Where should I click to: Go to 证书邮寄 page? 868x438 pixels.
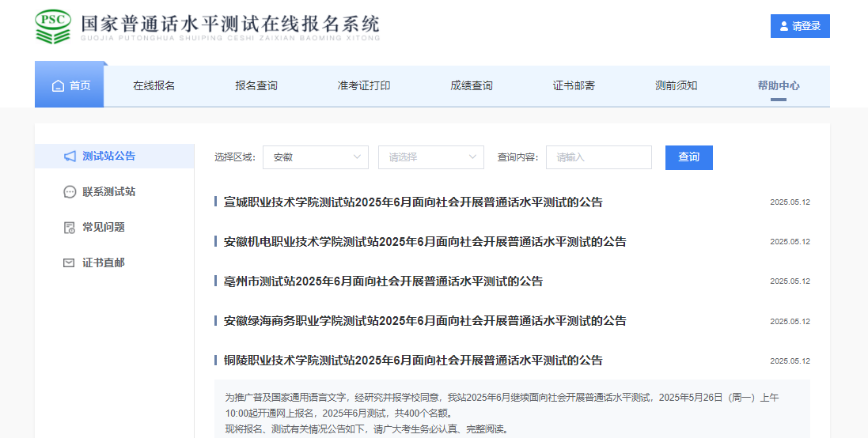[x=574, y=85]
